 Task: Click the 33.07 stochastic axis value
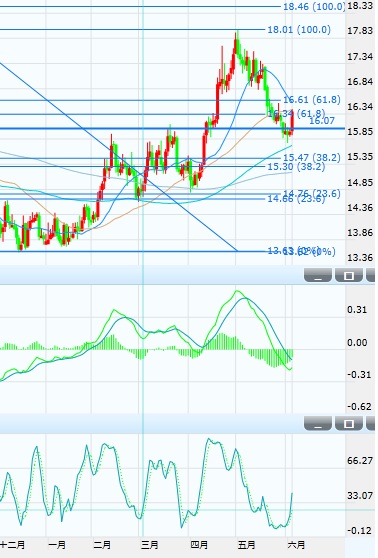click(x=360, y=495)
